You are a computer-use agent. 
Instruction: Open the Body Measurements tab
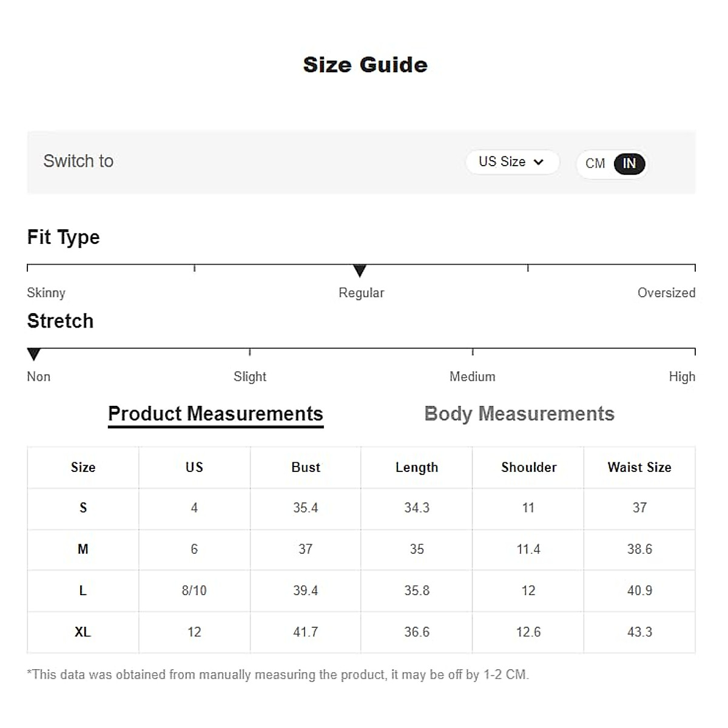coord(519,414)
